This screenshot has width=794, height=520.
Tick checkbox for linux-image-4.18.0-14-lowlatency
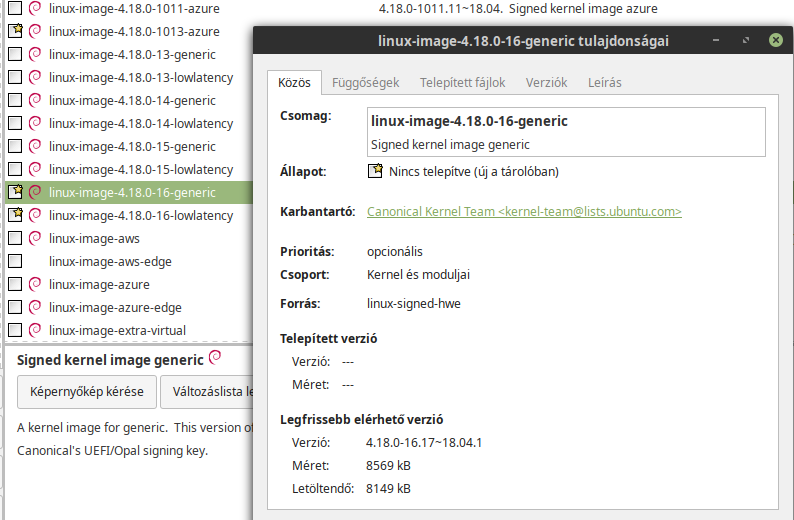15,124
